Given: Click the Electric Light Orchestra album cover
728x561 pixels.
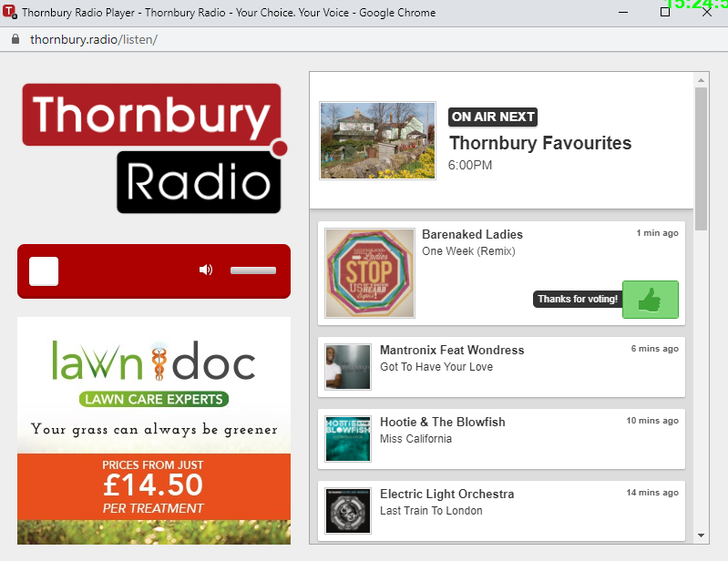Looking at the screenshot, I should tap(348, 510).
